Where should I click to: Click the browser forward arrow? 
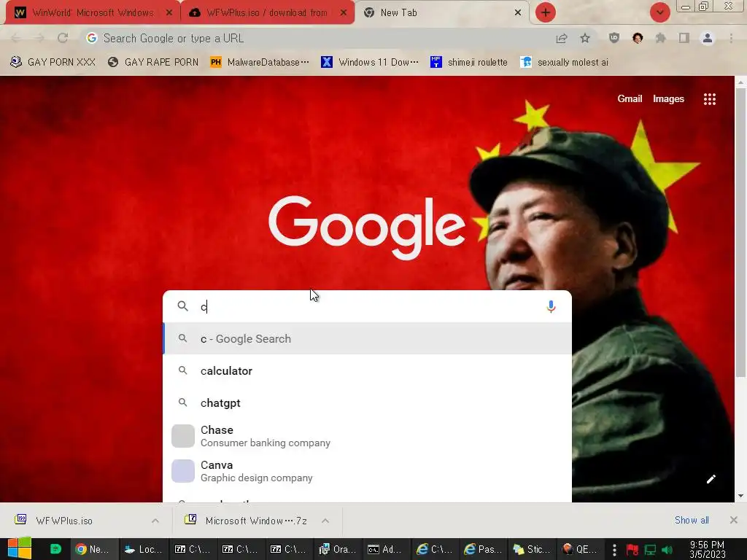tap(39, 38)
